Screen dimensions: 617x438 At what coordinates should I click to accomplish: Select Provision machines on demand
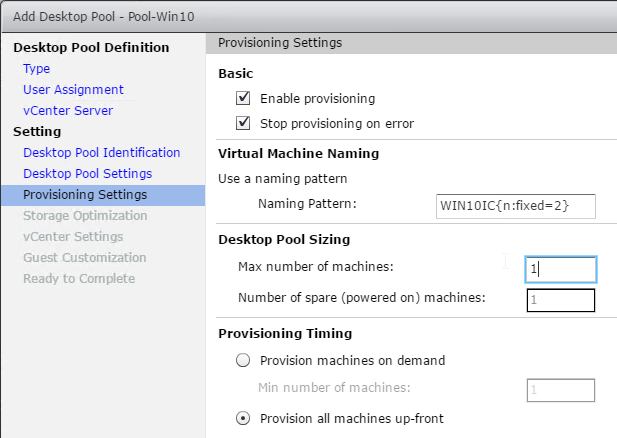click(x=243, y=360)
